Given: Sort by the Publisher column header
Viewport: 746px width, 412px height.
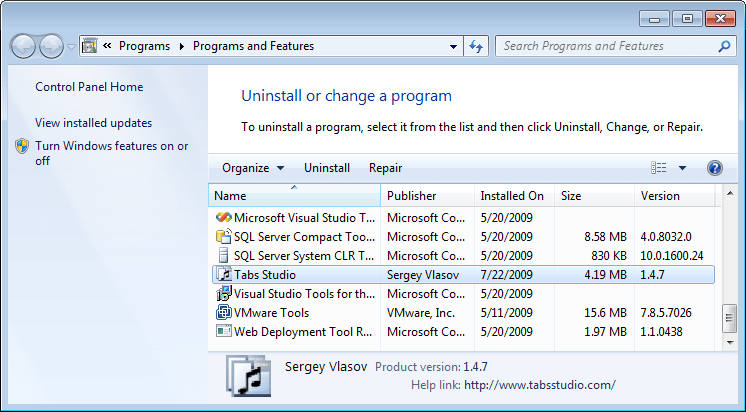Looking at the screenshot, I should point(427,196).
